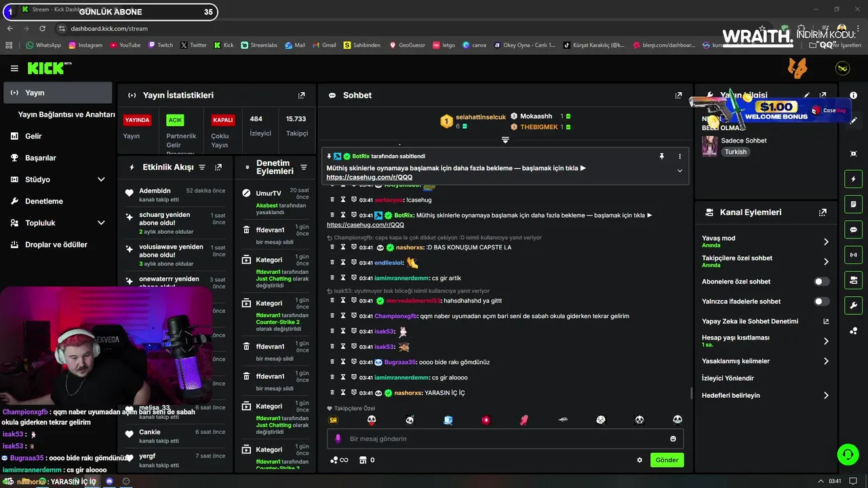Open Takipçilere özel sohbet settings
The width and height of the screenshot is (868, 488).
click(x=765, y=261)
